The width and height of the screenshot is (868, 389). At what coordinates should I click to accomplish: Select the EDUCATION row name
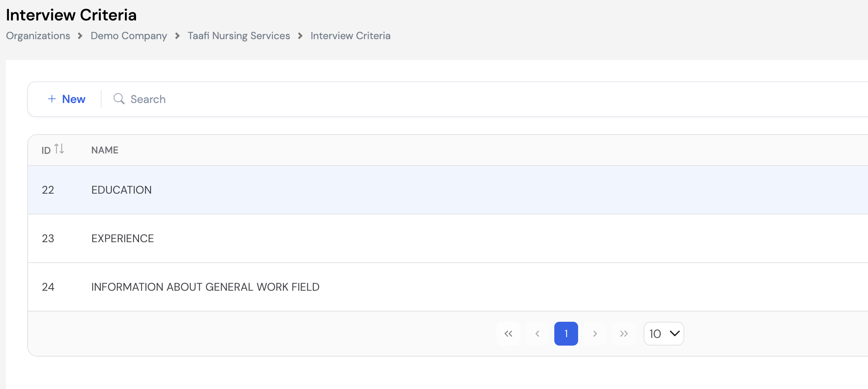(x=122, y=190)
